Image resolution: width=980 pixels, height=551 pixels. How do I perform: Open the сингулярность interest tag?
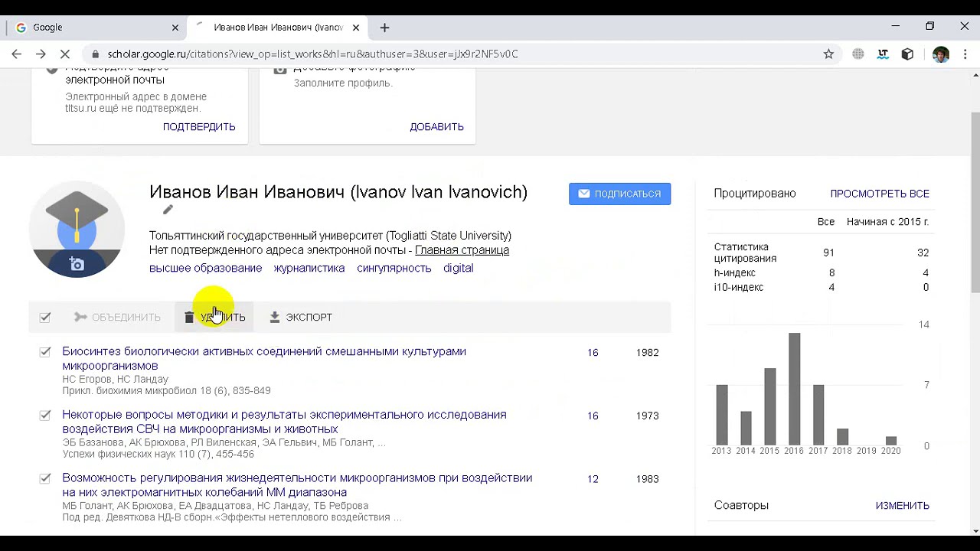(x=394, y=269)
